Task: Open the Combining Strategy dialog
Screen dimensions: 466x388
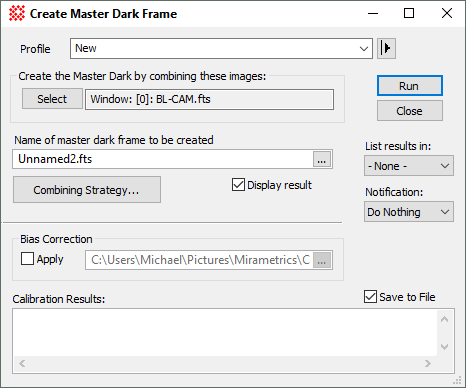Action: pyautogui.click(x=87, y=190)
